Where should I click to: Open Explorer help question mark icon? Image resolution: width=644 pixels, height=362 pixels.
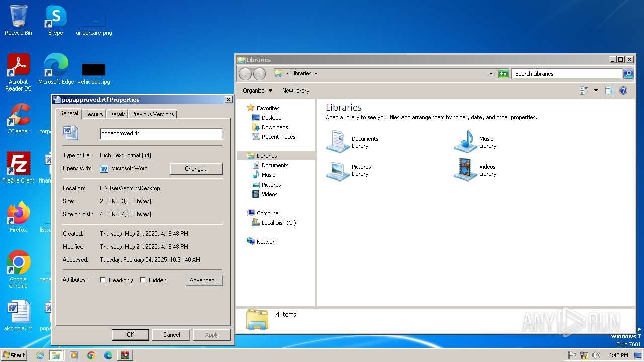click(623, 90)
